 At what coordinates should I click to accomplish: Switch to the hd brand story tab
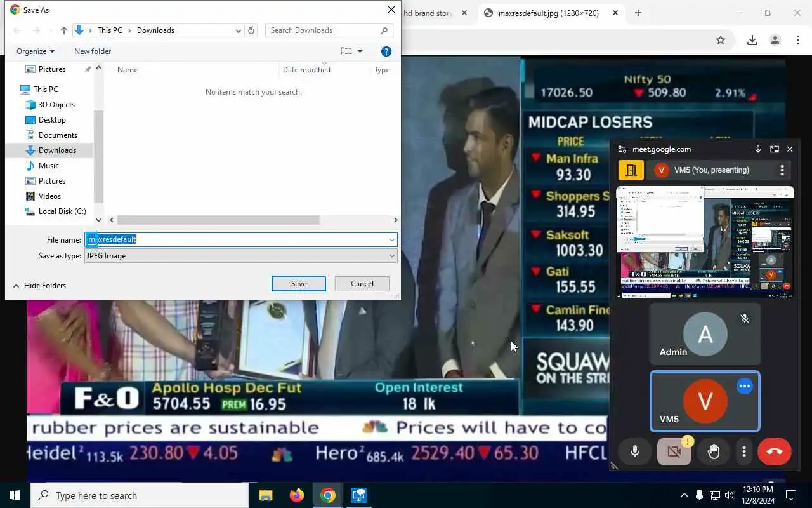[428, 13]
